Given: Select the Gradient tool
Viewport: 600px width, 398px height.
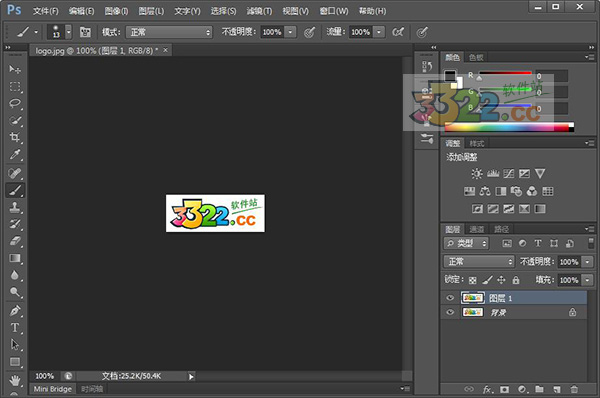Looking at the screenshot, I should pyautogui.click(x=15, y=258).
